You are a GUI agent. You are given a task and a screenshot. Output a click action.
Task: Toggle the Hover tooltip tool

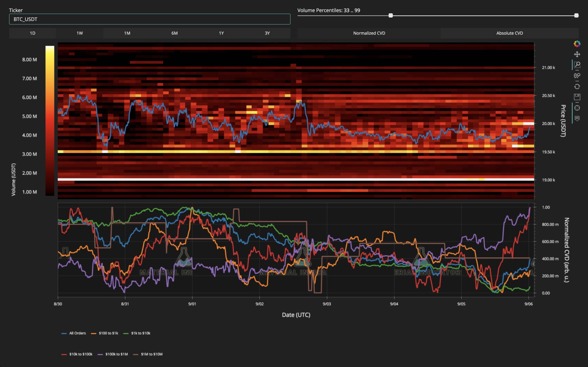pos(577,118)
